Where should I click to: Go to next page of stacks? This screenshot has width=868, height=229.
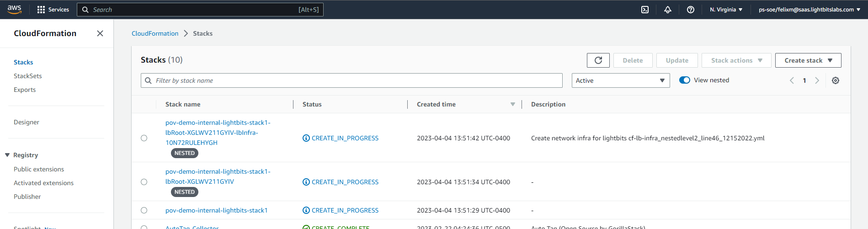coord(817,80)
